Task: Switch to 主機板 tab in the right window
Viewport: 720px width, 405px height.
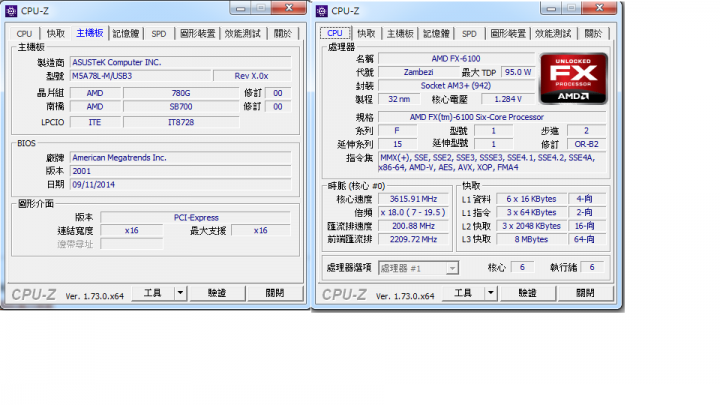Action: 400,34
